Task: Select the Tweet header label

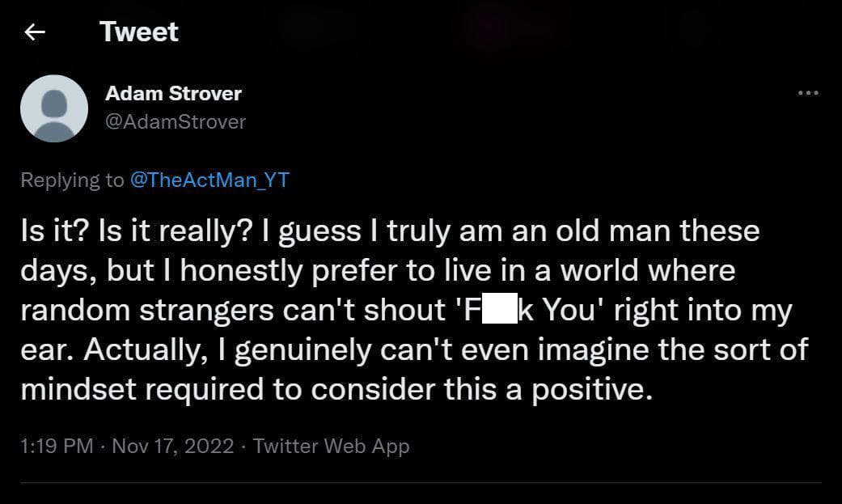Action: [138, 31]
